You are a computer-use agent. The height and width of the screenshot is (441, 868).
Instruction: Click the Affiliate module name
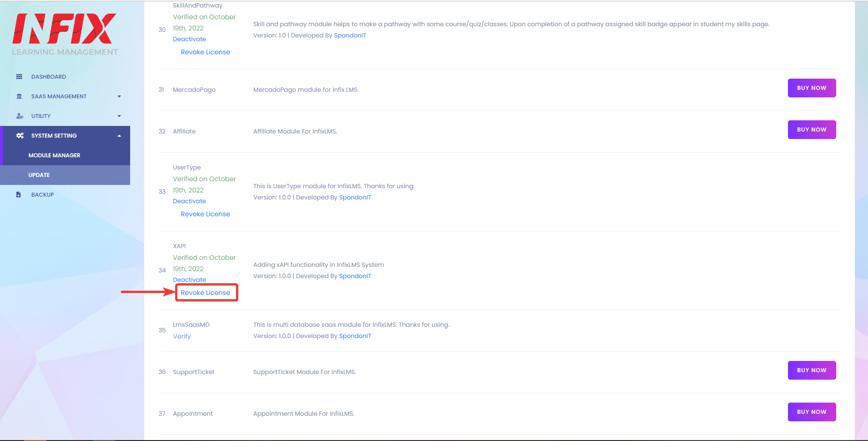[184, 132]
